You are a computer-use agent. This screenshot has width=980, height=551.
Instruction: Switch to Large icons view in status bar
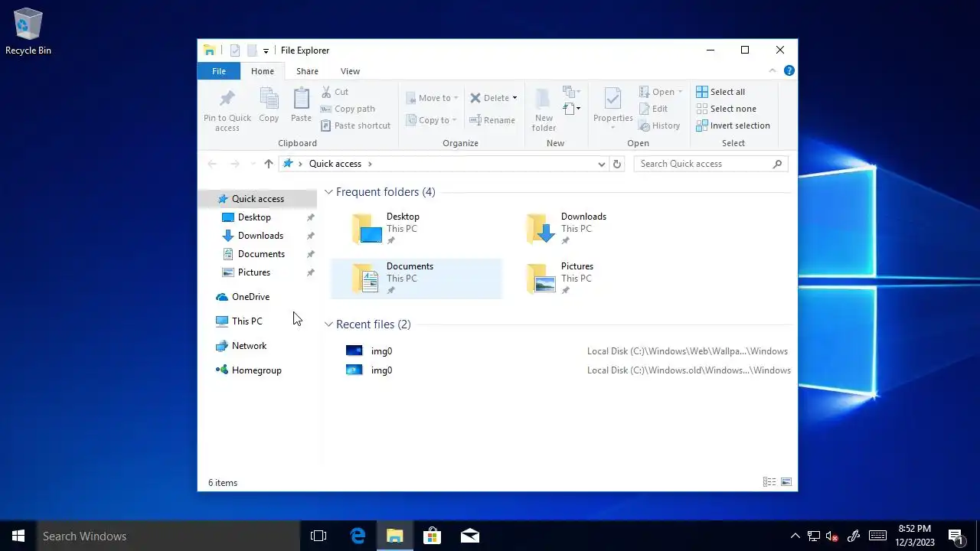tap(786, 482)
